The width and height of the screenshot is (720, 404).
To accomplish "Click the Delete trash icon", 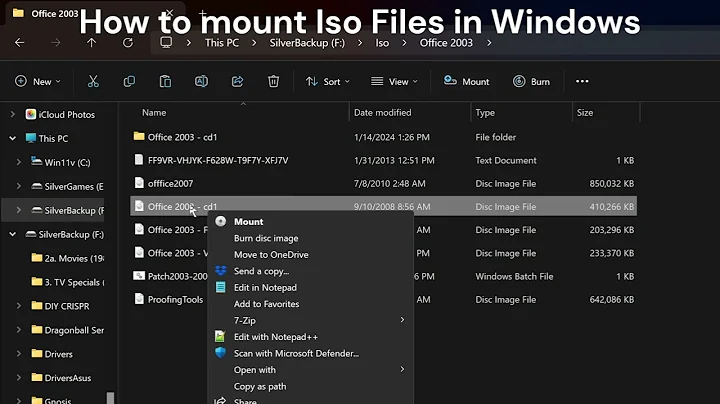I will tap(273, 82).
